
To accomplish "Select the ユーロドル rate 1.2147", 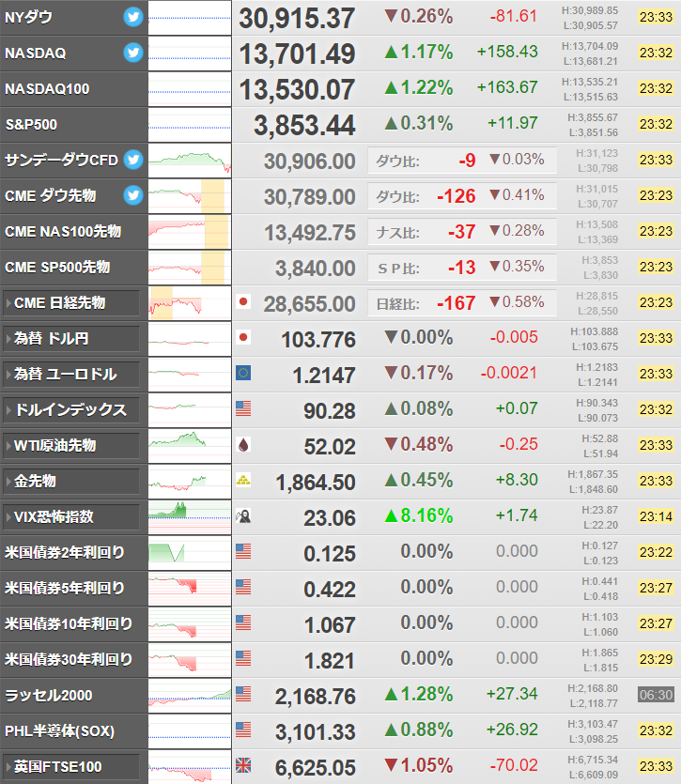I will click(324, 376).
